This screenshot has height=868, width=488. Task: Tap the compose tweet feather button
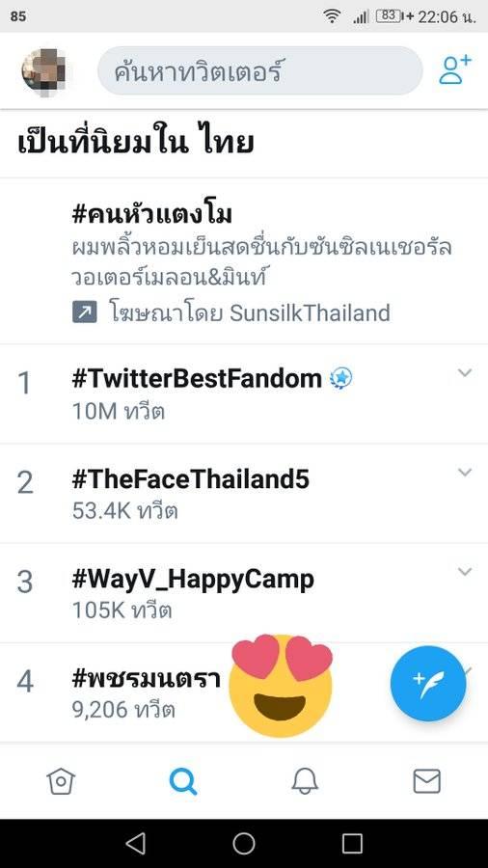pyautogui.click(x=428, y=684)
